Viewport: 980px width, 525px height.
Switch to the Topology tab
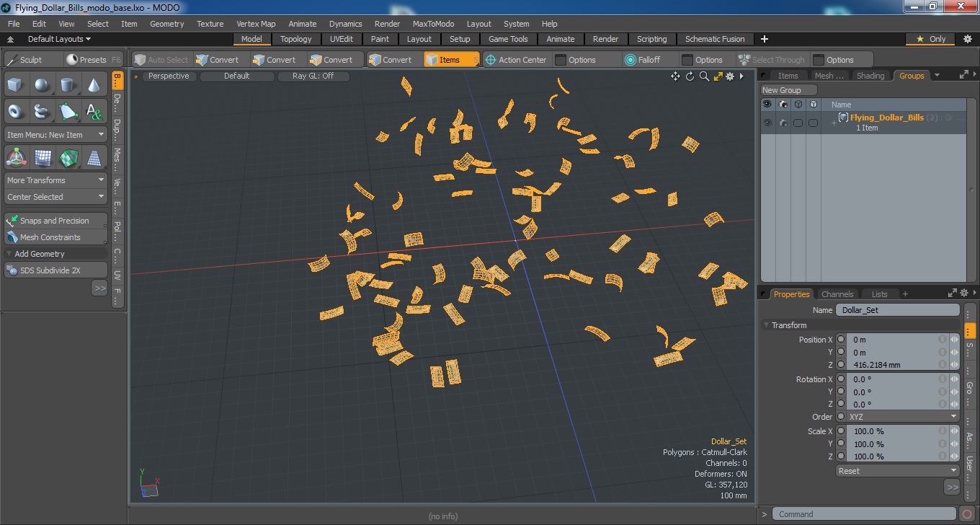tap(296, 39)
